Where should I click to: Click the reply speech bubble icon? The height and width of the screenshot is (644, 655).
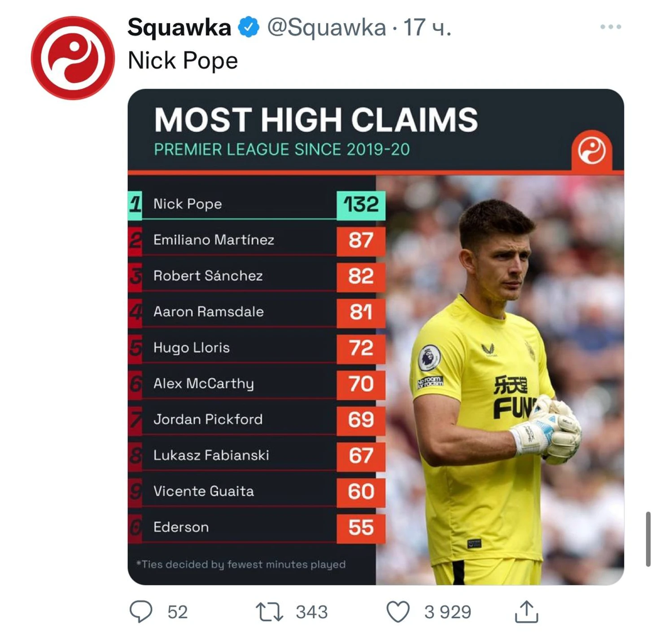pos(141,612)
